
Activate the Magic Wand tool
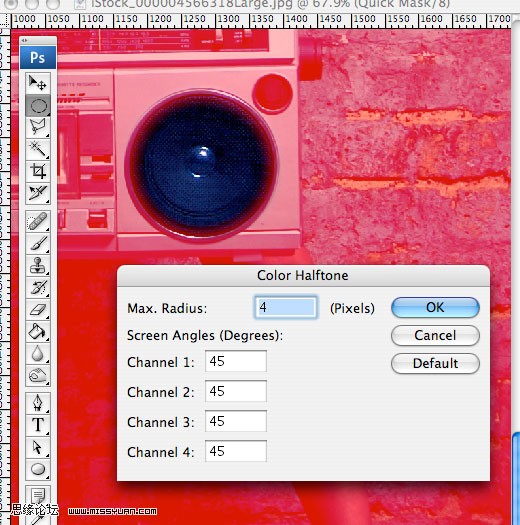tap(38, 149)
